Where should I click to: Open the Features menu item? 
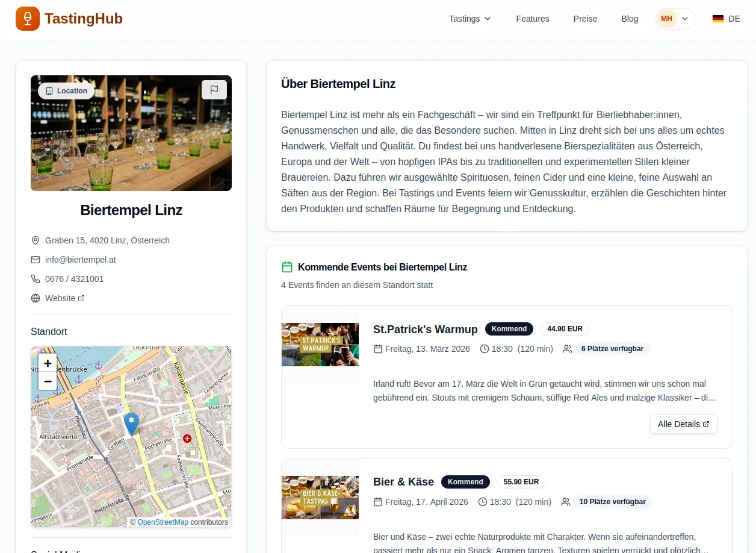[532, 19]
